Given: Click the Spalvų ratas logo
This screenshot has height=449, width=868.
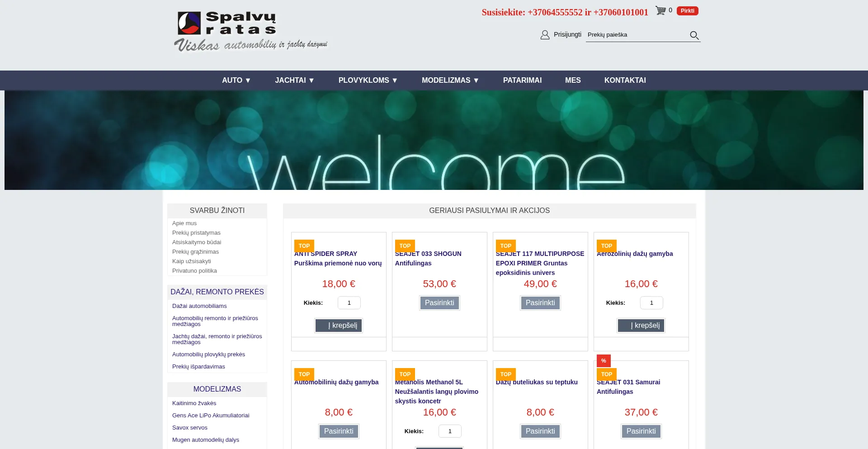Looking at the screenshot, I should click(250, 31).
